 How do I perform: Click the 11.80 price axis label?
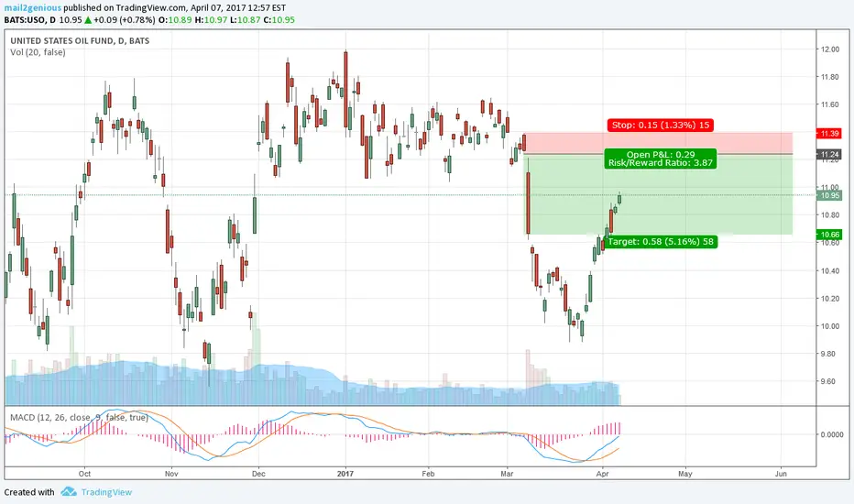coord(830,77)
